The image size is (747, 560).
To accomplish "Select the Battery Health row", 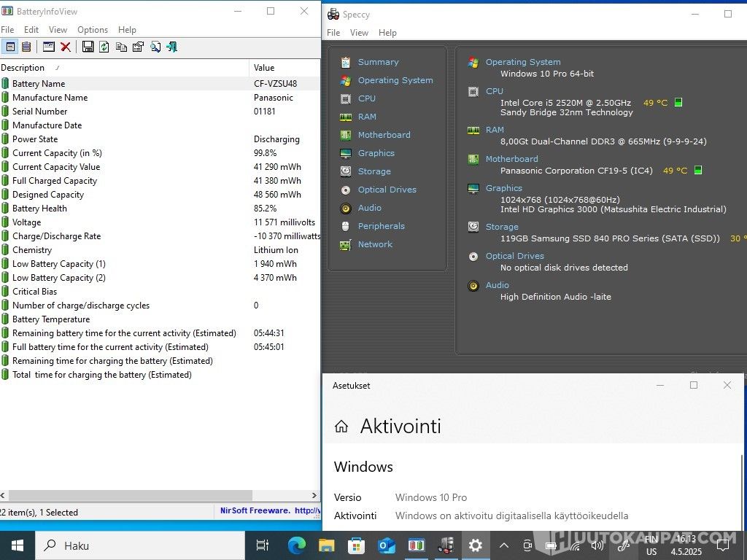I will 160,209.
